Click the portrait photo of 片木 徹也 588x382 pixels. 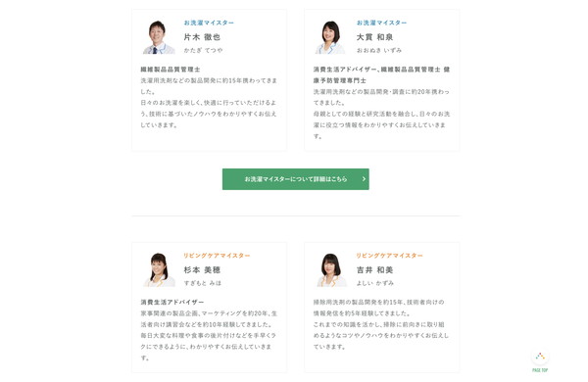159,37
